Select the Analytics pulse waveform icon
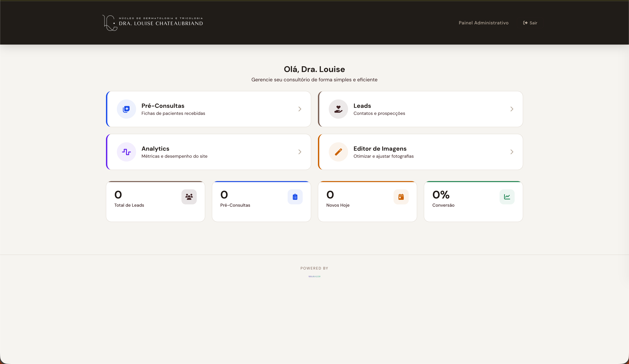This screenshot has height=364, width=629. [x=126, y=152]
